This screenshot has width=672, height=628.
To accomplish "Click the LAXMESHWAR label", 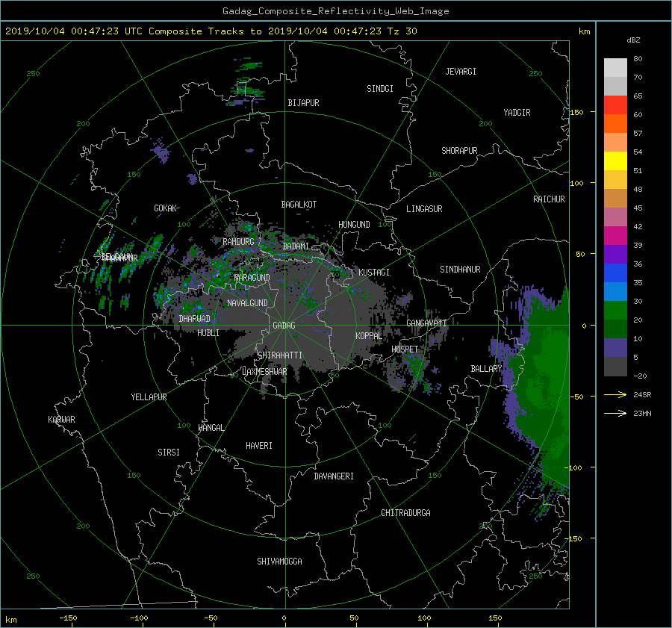I will pos(264,372).
